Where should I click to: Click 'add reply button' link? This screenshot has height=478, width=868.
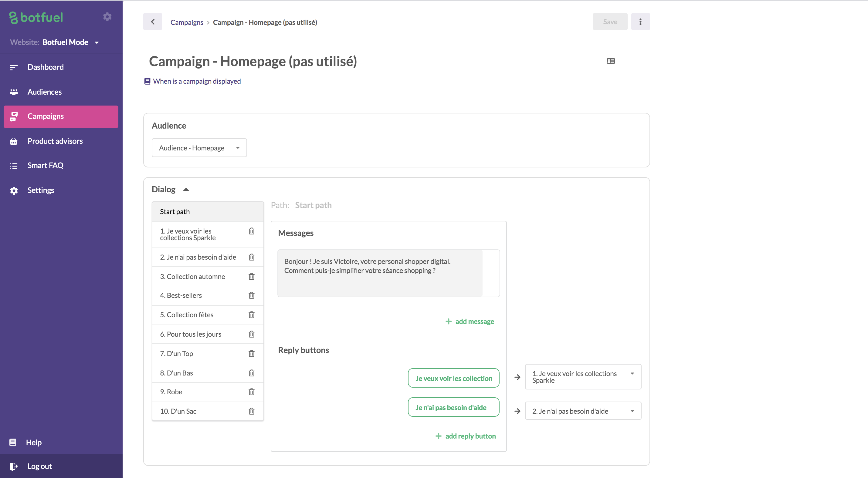pos(466,436)
